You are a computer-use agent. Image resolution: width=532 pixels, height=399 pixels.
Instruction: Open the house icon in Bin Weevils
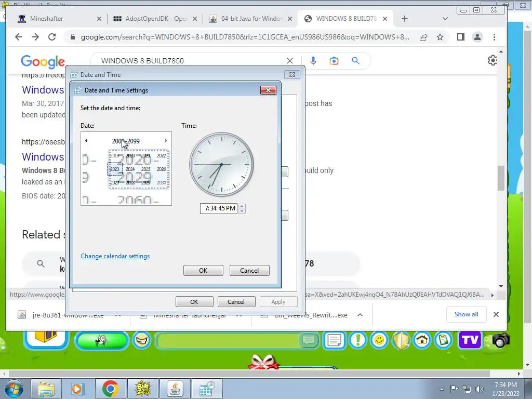tap(422, 340)
